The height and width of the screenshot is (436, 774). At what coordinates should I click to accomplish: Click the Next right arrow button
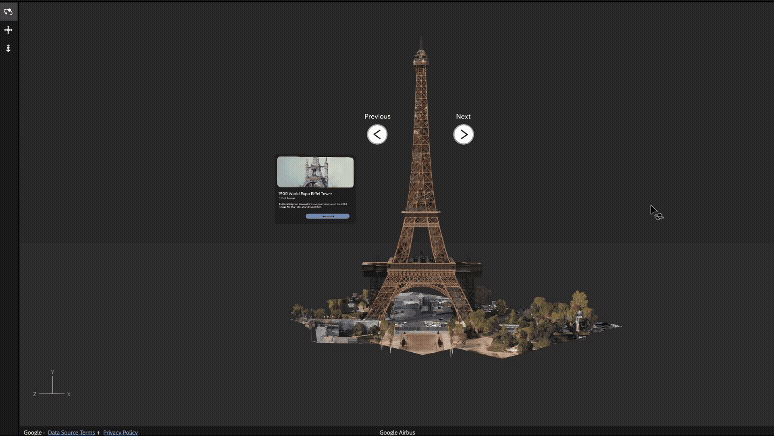(x=463, y=134)
